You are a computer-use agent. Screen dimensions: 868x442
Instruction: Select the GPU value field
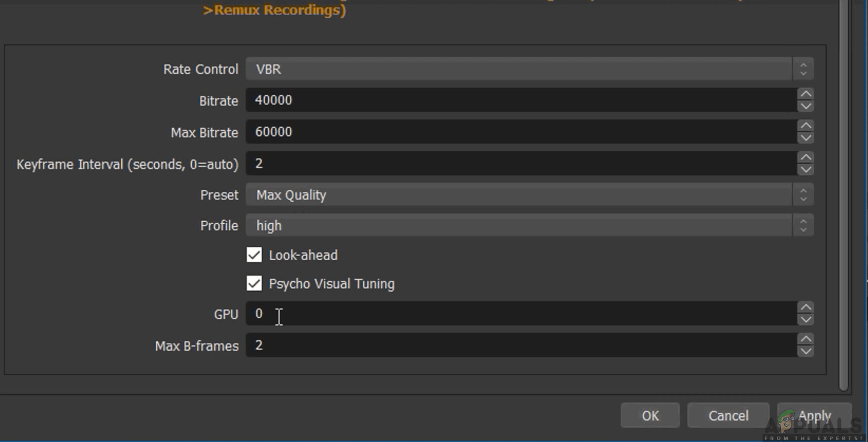coord(521,313)
